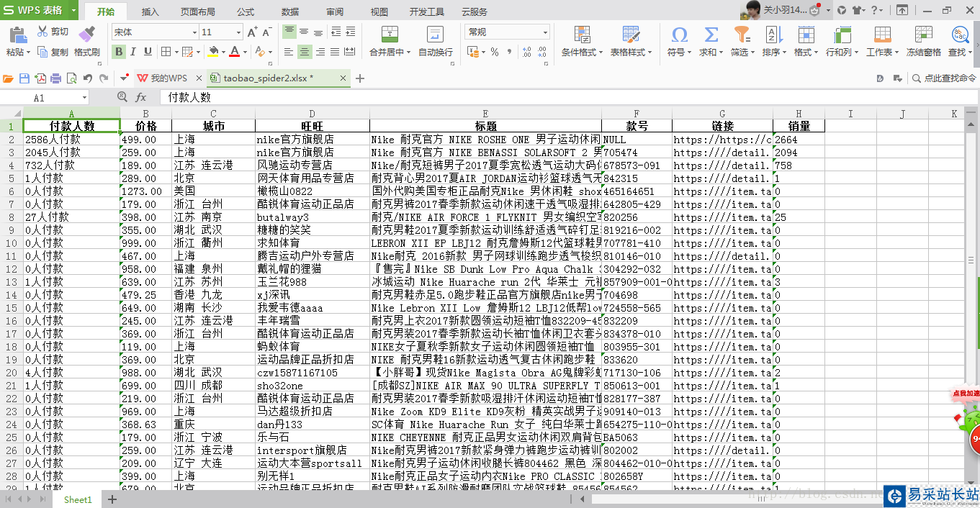
Task: Click the Worksheet (工作表) icon
Action: point(882,35)
